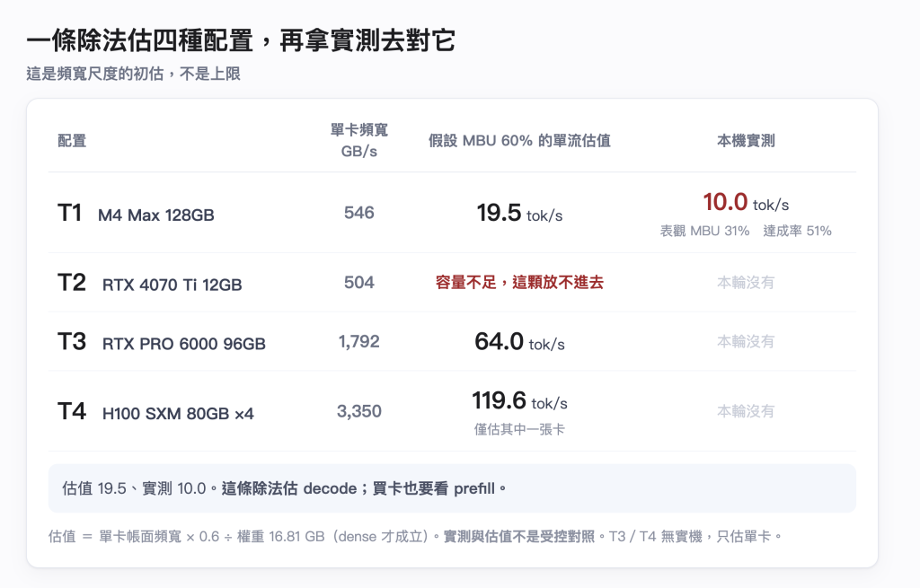The height and width of the screenshot is (588, 920).
Task: Click the 64.0 tok/s estimate
Action: (519, 342)
